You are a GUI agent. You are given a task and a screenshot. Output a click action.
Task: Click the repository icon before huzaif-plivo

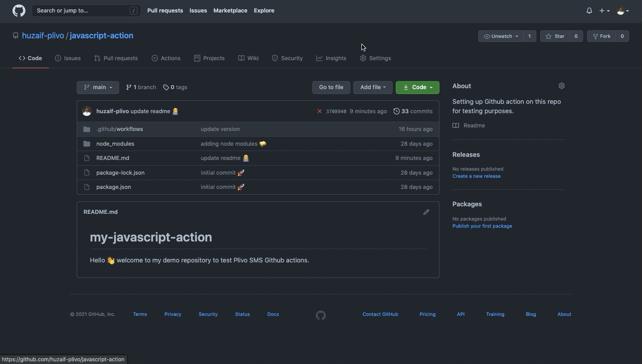(x=16, y=36)
